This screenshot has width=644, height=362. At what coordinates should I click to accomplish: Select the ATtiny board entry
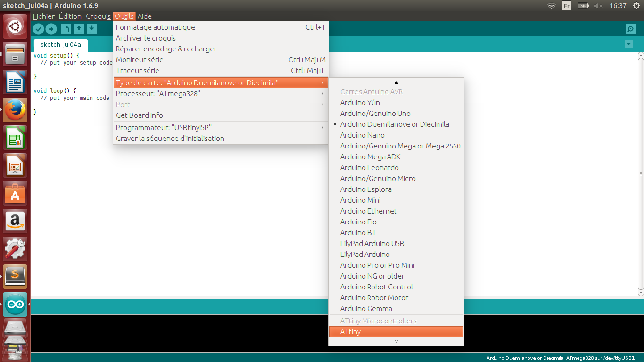click(x=396, y=332)
